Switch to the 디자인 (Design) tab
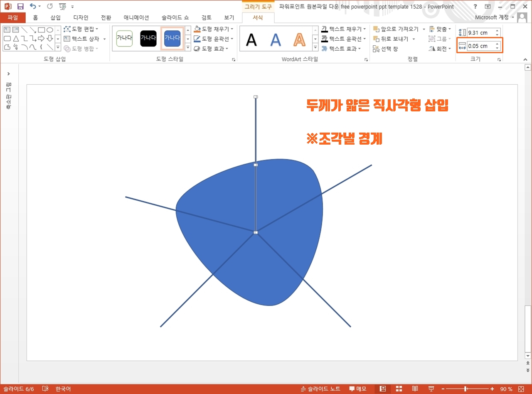 click(81, 17)
